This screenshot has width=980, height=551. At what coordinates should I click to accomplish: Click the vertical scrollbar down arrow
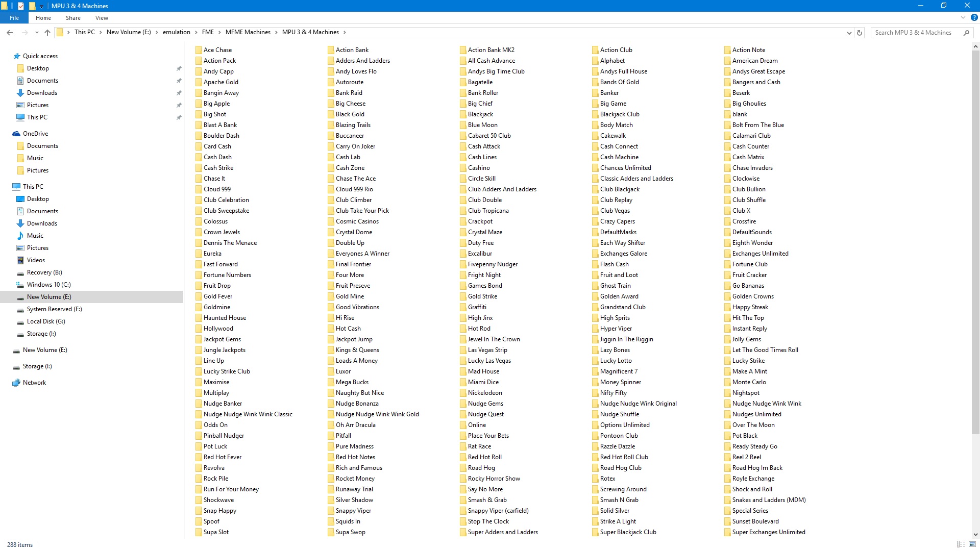975,534
